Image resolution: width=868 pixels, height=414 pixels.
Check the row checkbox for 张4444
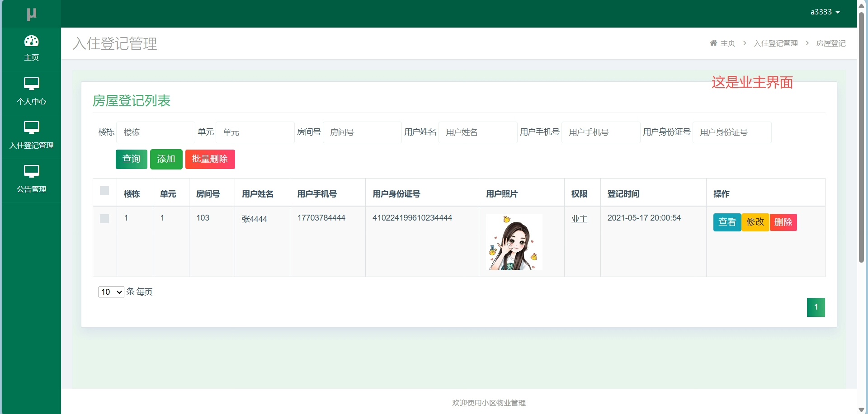[104, 219]
